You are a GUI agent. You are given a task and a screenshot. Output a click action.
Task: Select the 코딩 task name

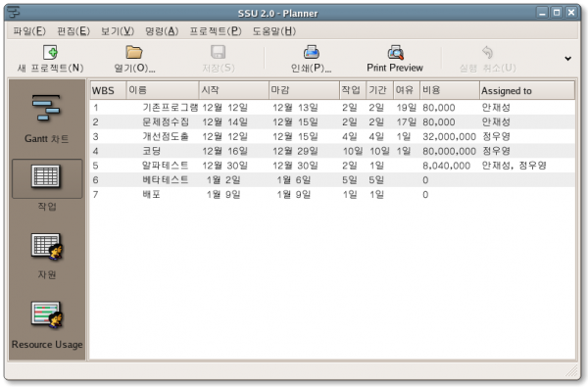coord(152,151)
